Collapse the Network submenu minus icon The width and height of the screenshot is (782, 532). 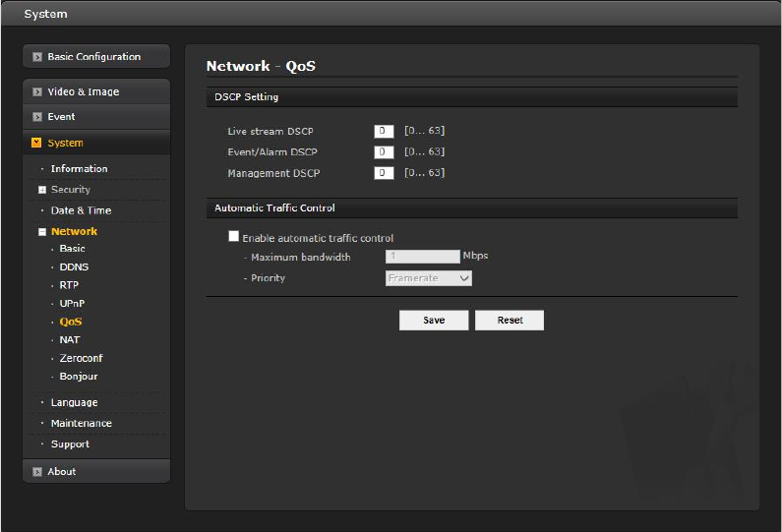click(42, 232)
